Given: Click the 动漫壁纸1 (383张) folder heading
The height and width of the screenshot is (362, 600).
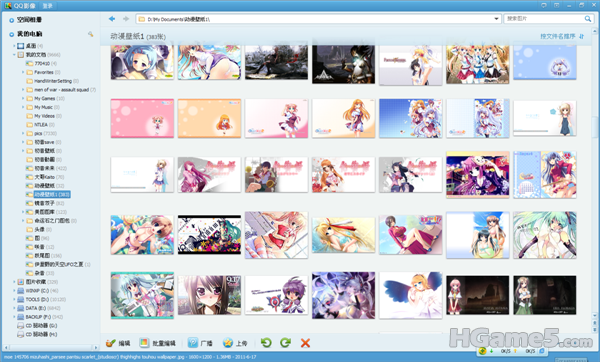Looking at the screenshot, I should tap(138, 36).
